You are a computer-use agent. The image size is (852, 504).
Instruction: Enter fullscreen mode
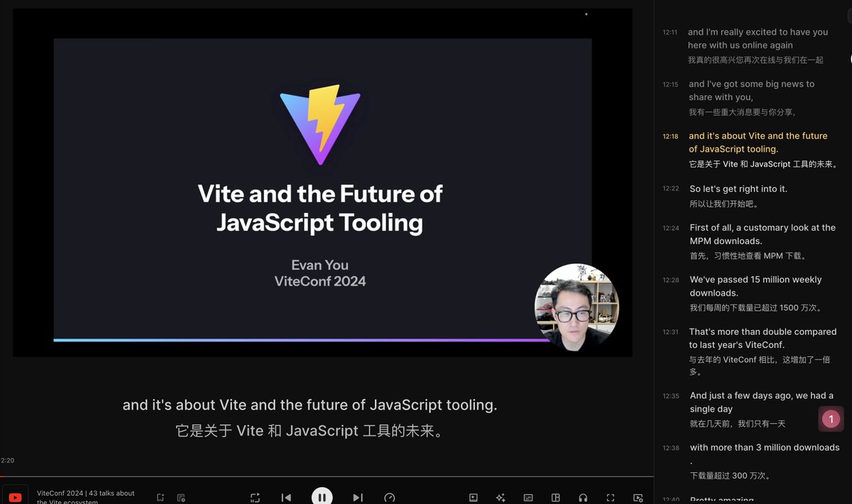(610, 498)
